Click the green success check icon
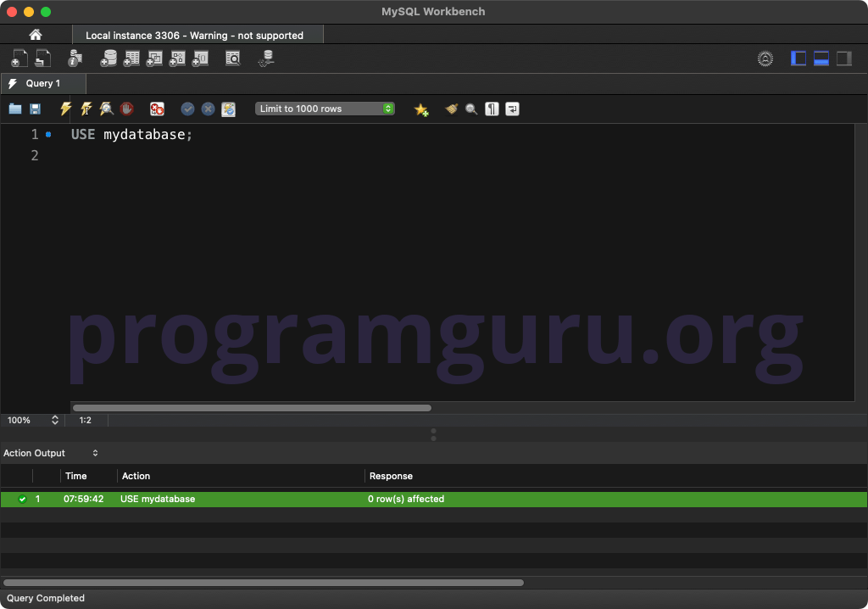The width and height of the screenshot is (868, 609). 22,499
